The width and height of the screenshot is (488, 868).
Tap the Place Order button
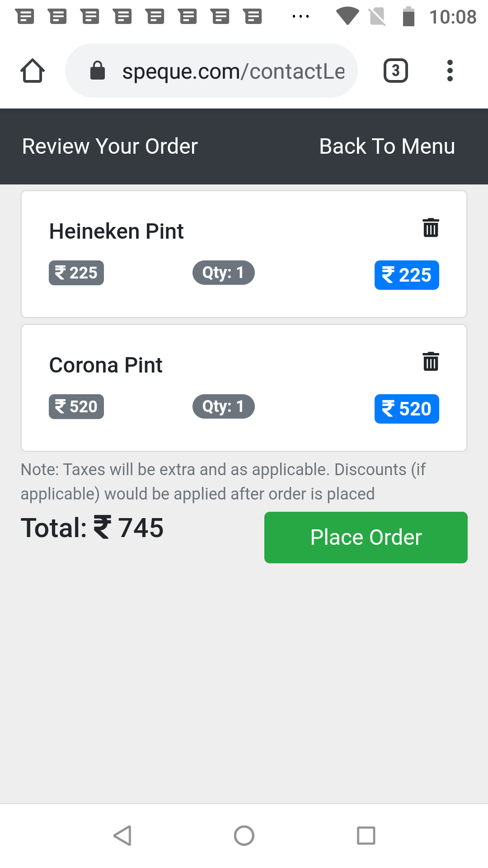pos(366,537)
